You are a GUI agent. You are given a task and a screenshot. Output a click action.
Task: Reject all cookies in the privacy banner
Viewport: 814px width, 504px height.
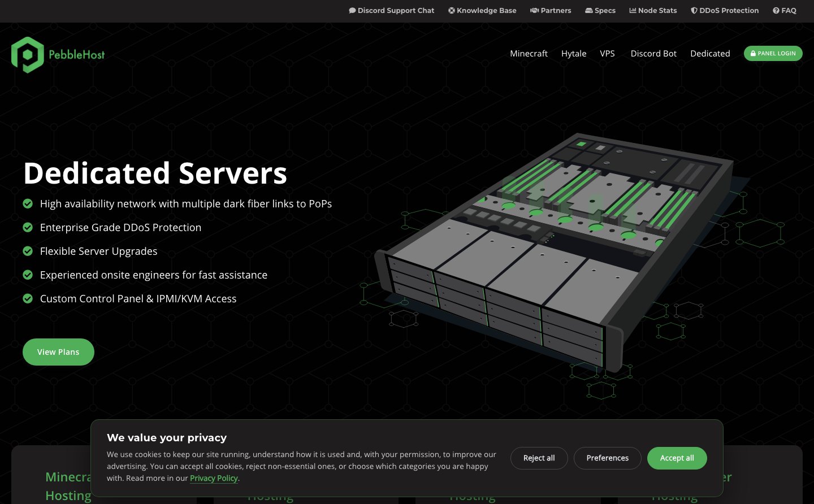point(539,458)
